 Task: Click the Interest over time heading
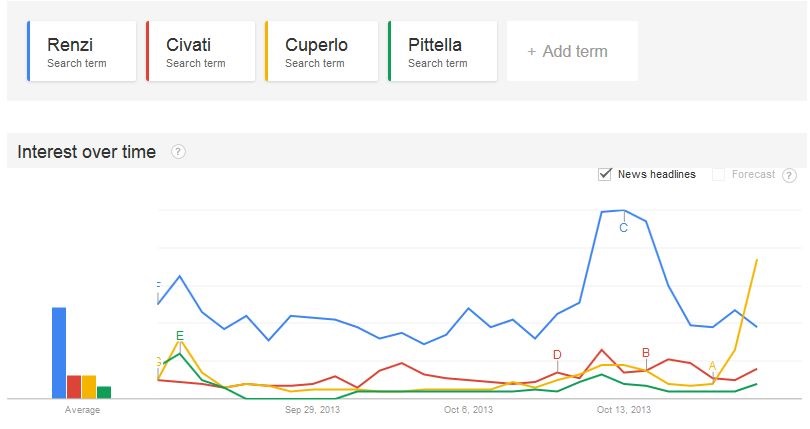pos(87,152)
